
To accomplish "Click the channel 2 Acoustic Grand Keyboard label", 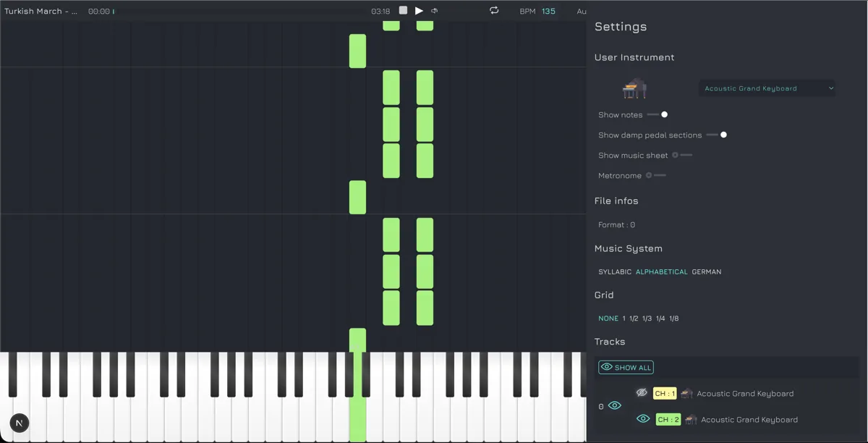I will click(x=749, y=420).
